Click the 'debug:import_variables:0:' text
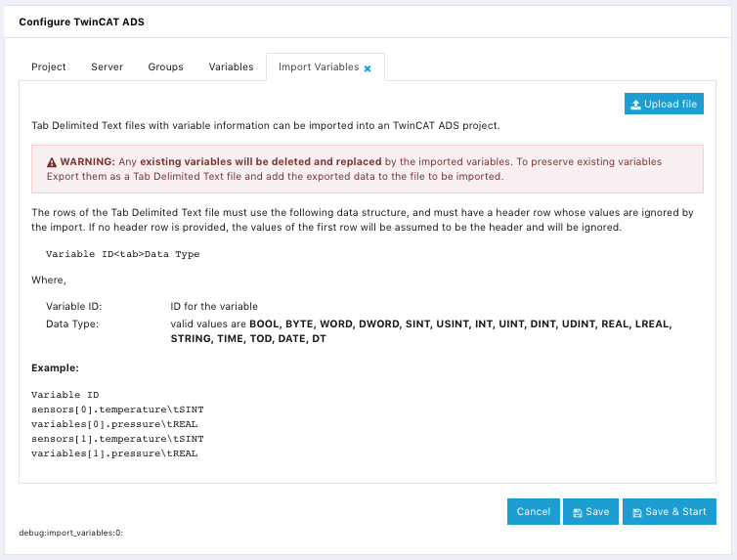Image resolution: width=737 pixels, height=560 pixels. [x=71, y=533]
